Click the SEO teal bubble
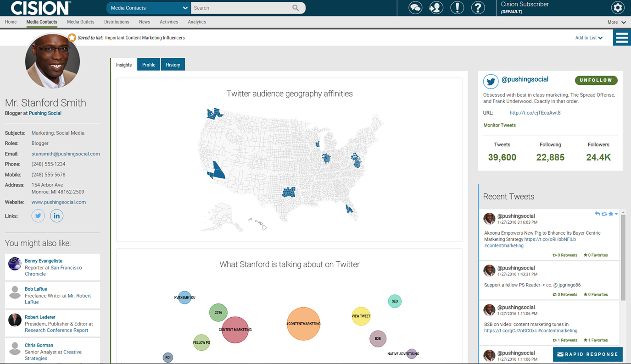631x364 pixels. click(x=395, y=301)
